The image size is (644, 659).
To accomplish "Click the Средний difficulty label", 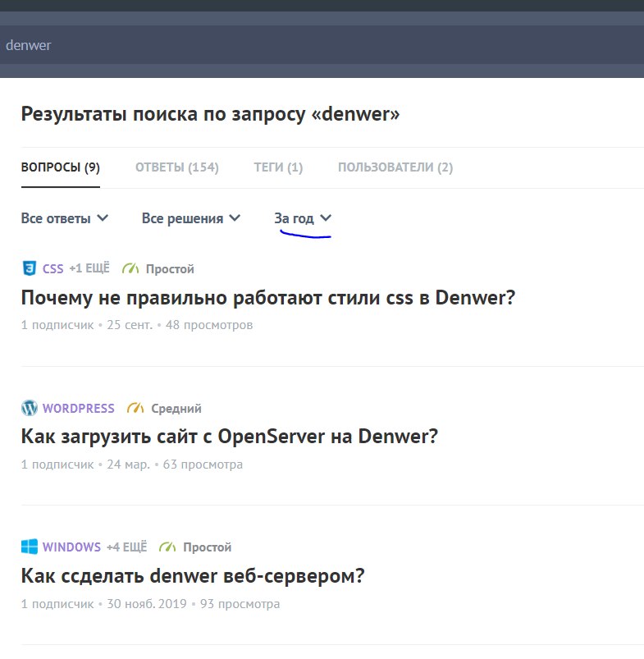I will pyautogui.click(x=176, y=408).
